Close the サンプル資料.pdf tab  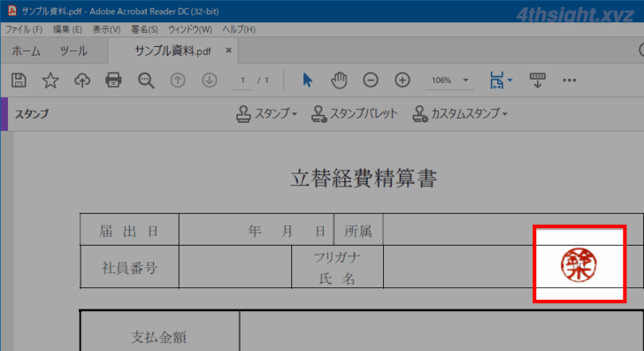coord(229,50)
